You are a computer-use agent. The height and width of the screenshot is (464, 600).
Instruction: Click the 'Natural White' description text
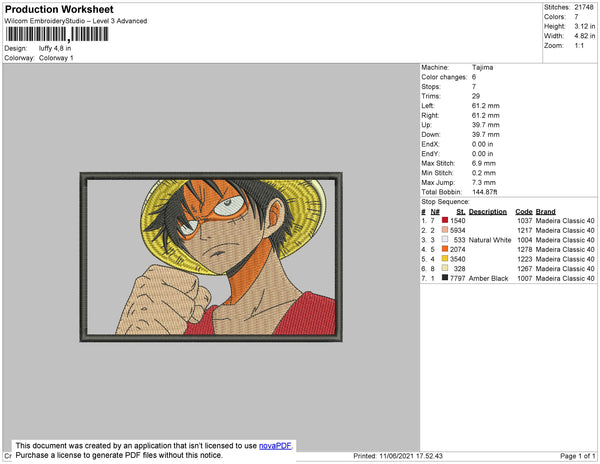[x=490, y=240]
